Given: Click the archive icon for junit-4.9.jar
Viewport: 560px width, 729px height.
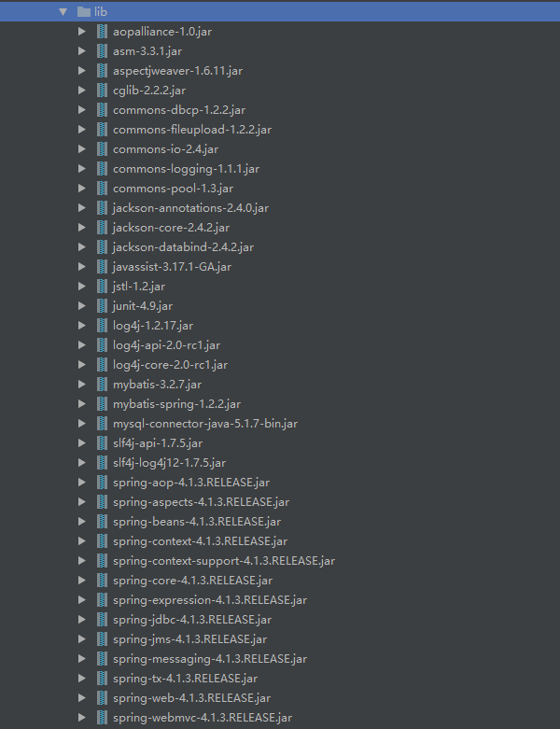Looking at the screenshot, I should (103, 305).
